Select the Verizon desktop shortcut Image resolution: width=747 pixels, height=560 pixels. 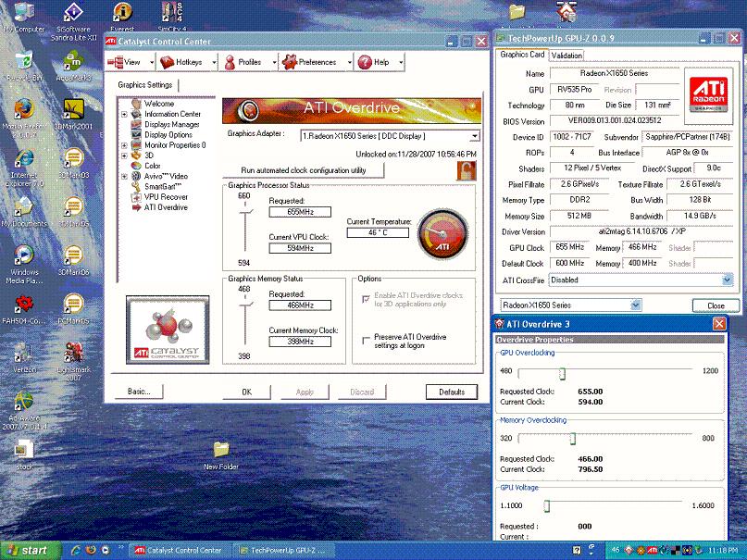pyautogui.click(x=24, y=358)
